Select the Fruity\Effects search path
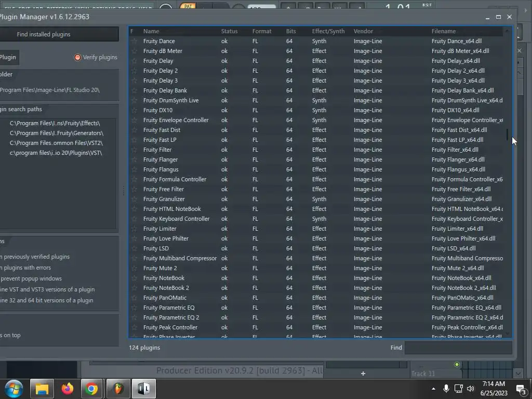The image size is (532, 399). [x=55, y=123]
